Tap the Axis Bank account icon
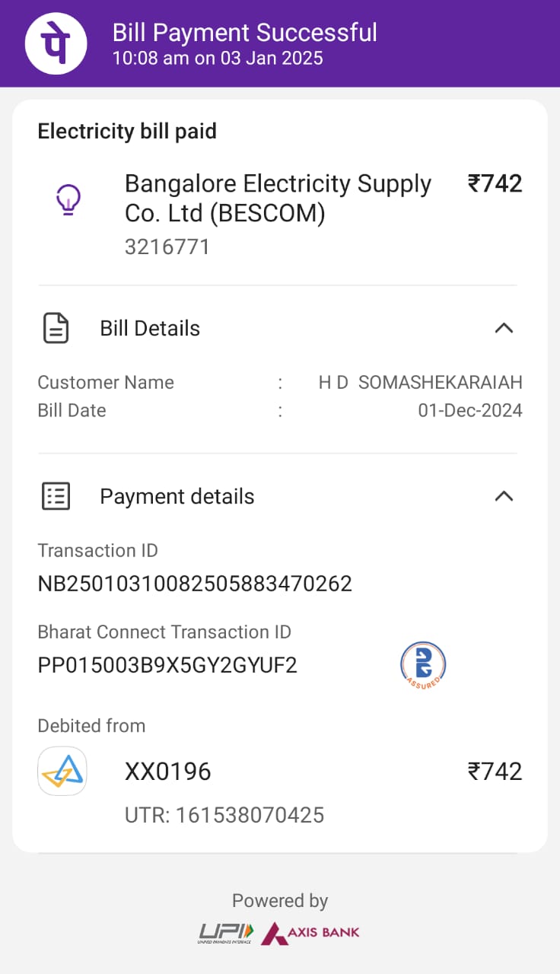The height and width of the screenshot is (974, 560). point(62,772)
